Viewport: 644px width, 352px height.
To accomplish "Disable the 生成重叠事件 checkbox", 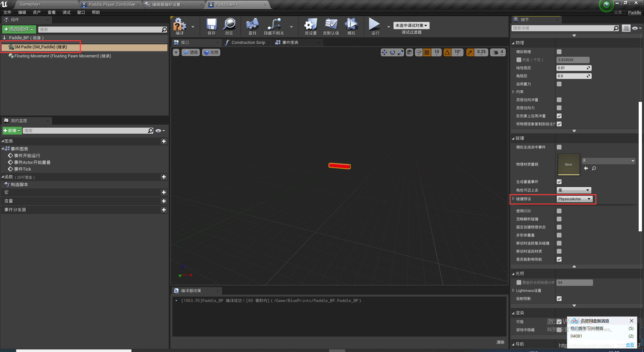I will [x=559, y=182].
